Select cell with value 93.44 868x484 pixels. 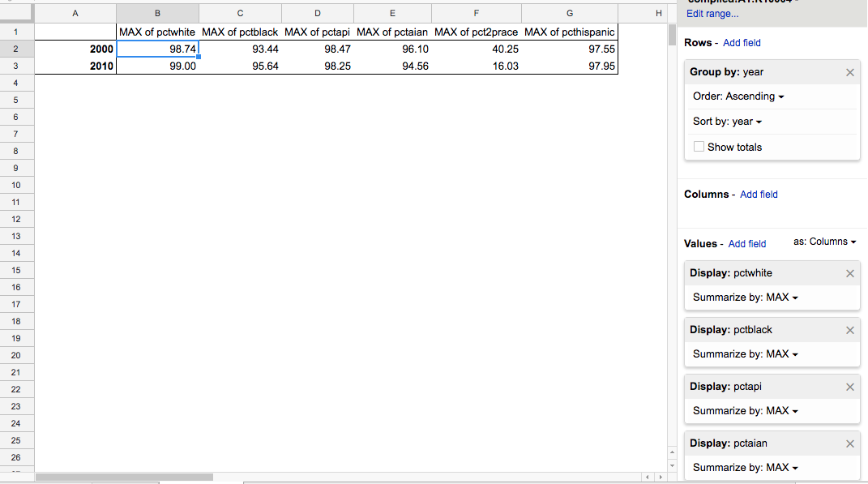coord(240,49)
